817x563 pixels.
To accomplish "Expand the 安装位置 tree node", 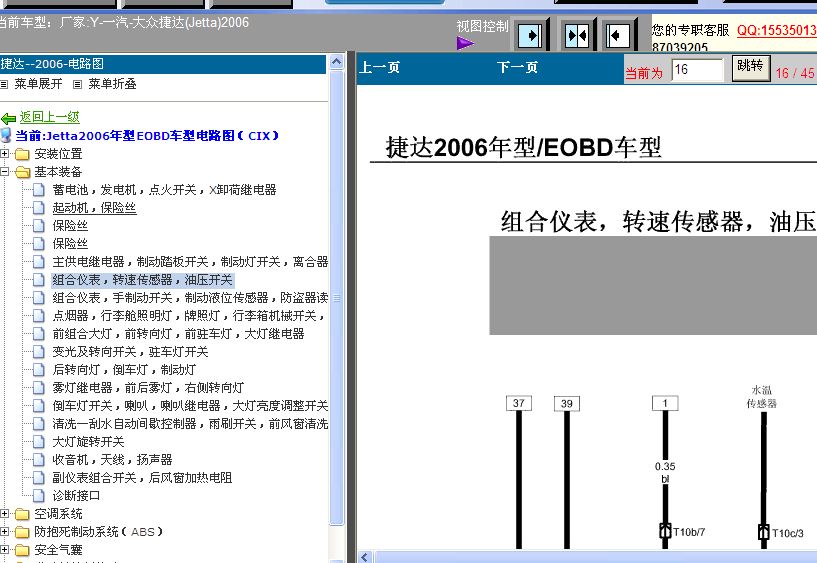I will pos(4,154).
